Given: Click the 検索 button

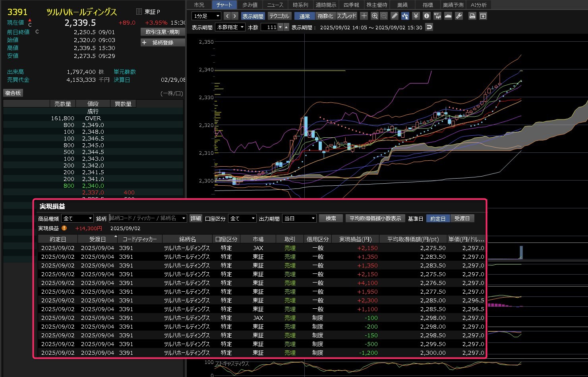Looking at the screenshot, I should coord(331,219).
